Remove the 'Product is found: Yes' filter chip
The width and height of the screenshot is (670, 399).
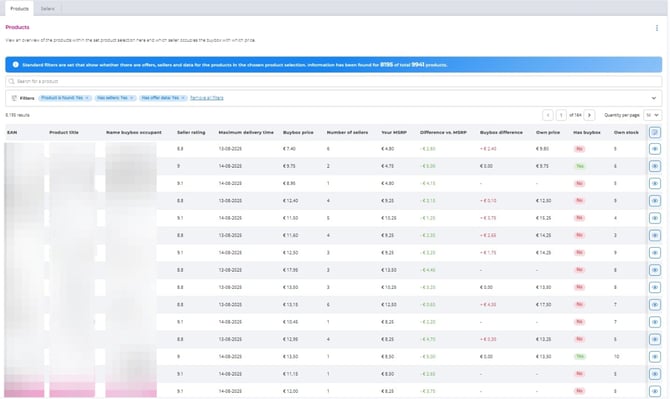[87, 98]
